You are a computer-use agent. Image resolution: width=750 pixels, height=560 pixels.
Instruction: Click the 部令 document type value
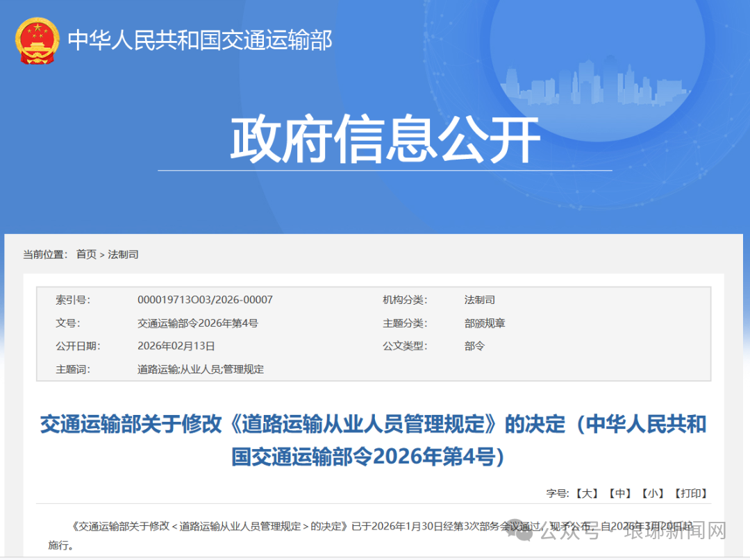(x=474, y=346)
